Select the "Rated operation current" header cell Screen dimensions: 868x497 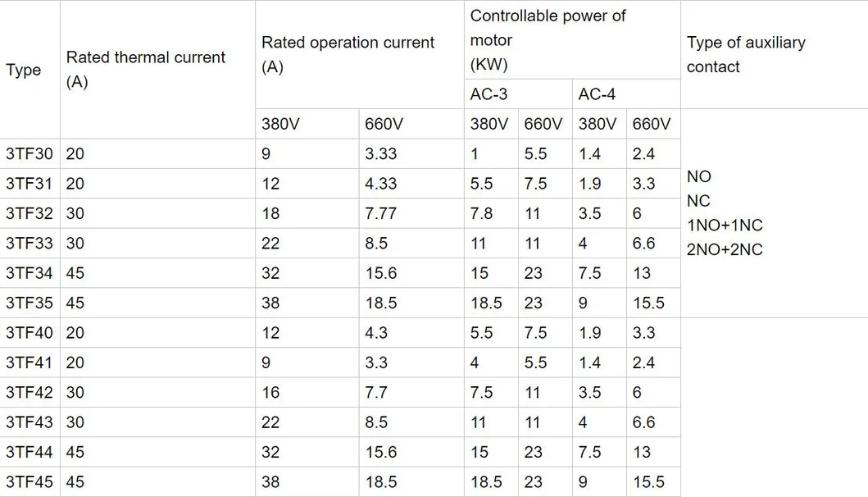[x=348, y=54]
